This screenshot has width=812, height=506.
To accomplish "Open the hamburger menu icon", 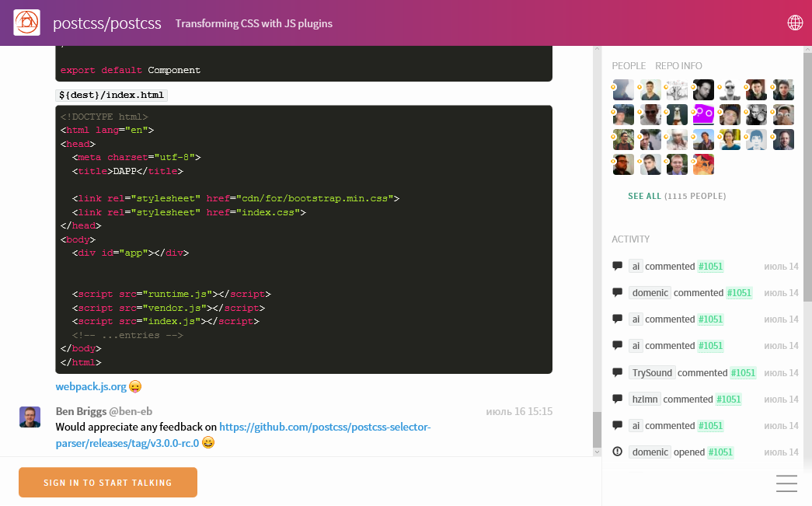I will tap(786, 483).
